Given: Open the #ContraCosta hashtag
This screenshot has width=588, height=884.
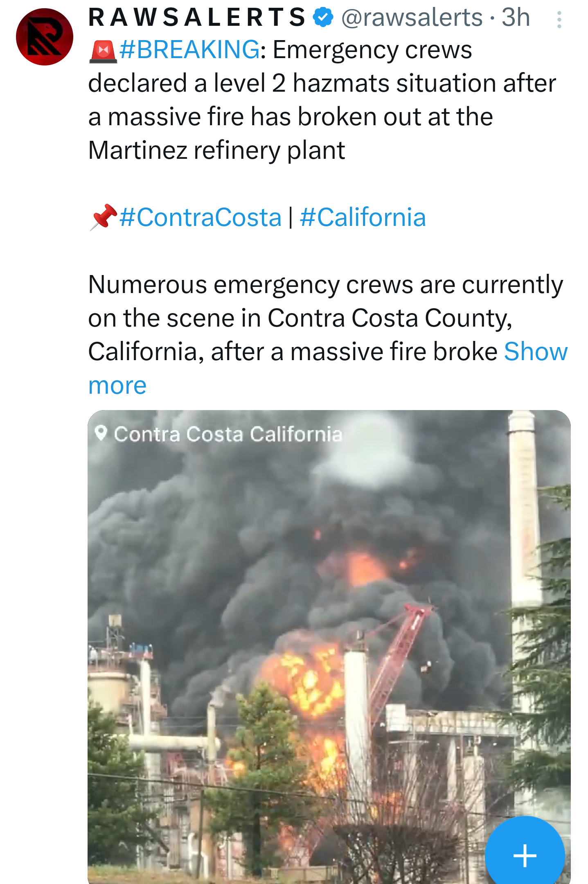Looking at the screenshot, I should coord(201,217).
